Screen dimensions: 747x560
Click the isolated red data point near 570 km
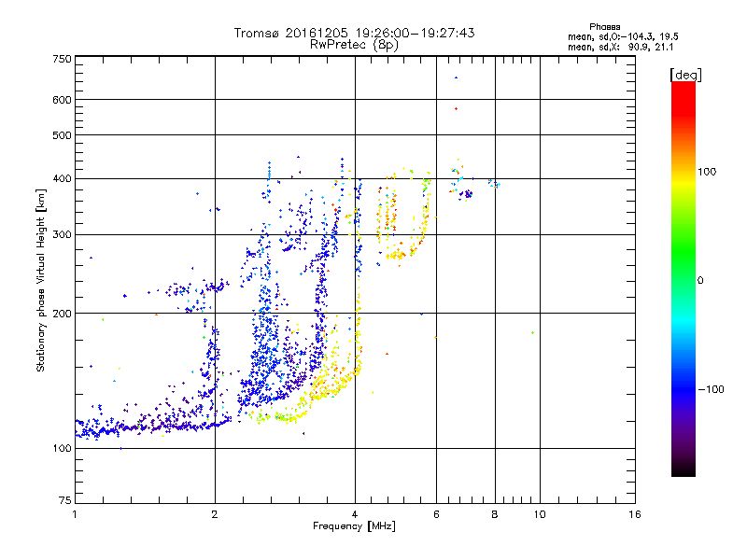pos(456,109)
